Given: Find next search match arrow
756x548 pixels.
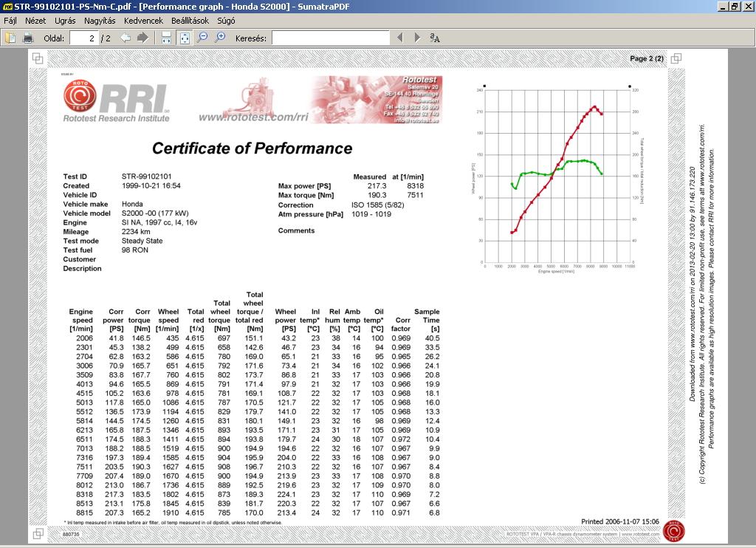Looking at the screenshot, I should pyautogui.click(x=417, y=38).
